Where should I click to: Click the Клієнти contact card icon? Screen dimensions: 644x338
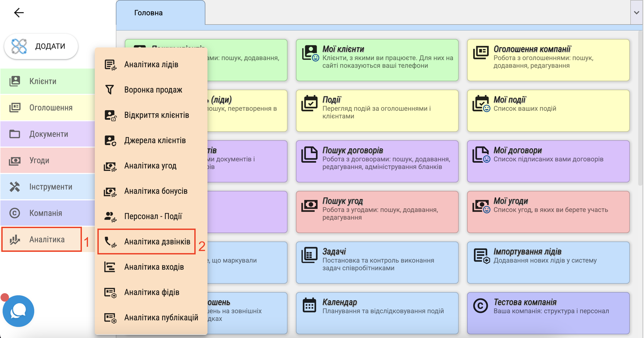[15, 81]
